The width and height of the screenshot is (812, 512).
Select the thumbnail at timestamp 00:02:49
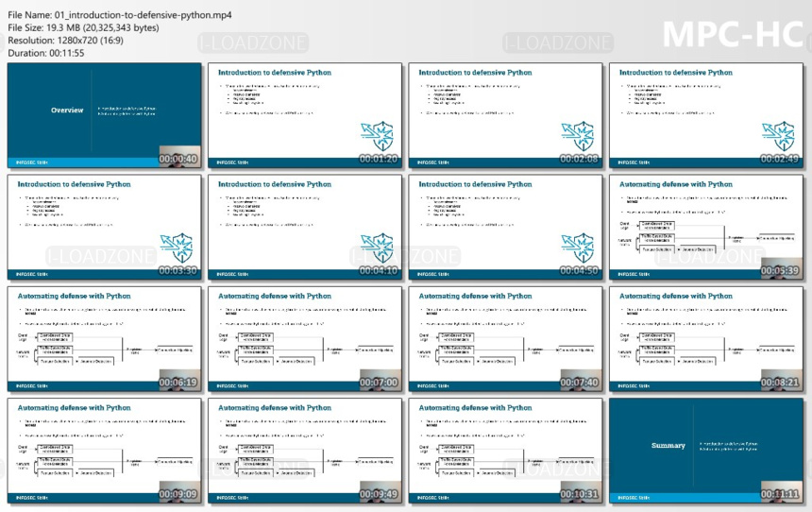pos(706,115)
